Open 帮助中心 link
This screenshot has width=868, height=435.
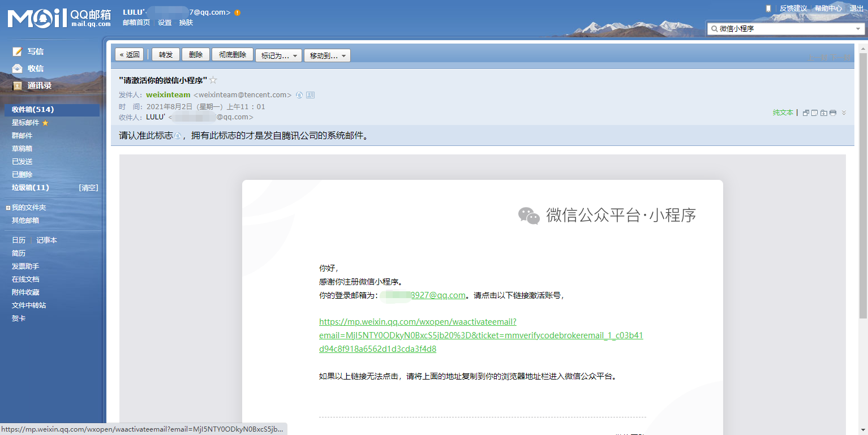pos(828,8)
